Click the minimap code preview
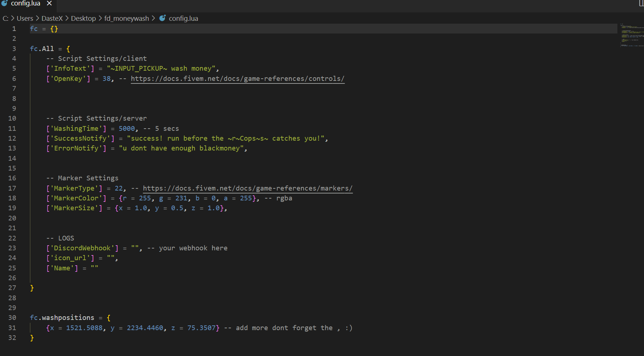The height and width of the screenshot is (356, 644). coord(631,35)
